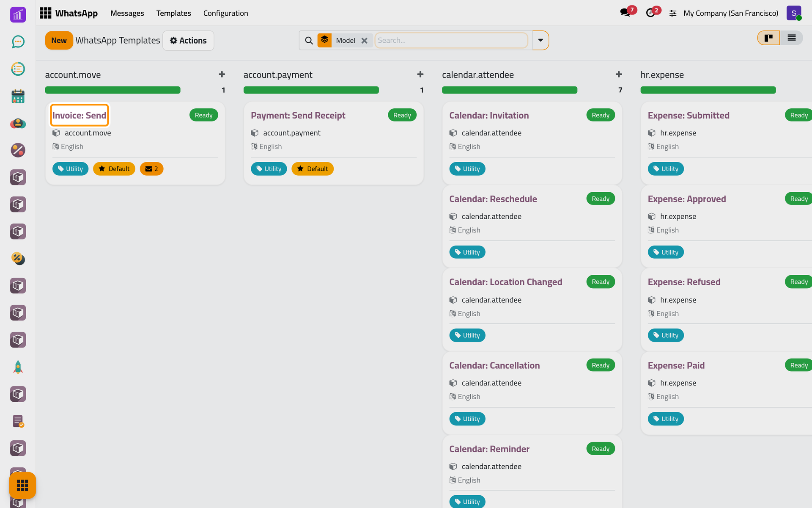This screenshot has height=508, width=812.
Task: Add a template in calendar.attendee column
Action: coord(619,75)
